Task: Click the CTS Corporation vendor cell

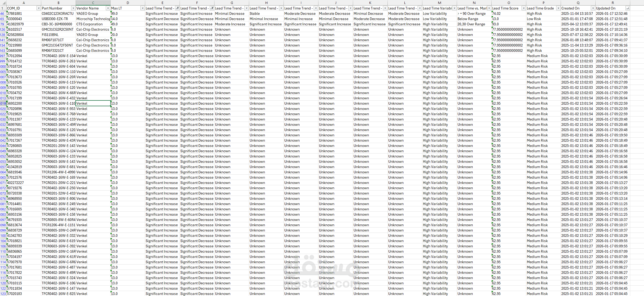Action: pyautogui.click(x=89, y=24)
